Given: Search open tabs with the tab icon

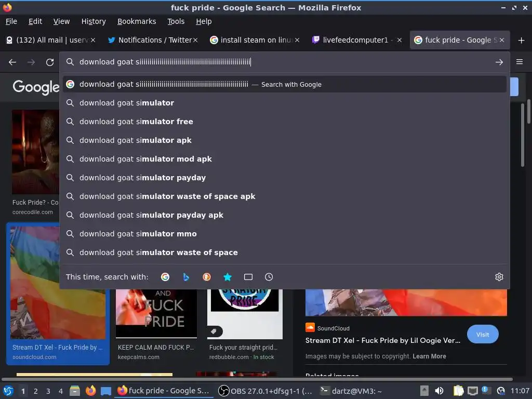Looking at the screenshot, I should pos(248,277).
